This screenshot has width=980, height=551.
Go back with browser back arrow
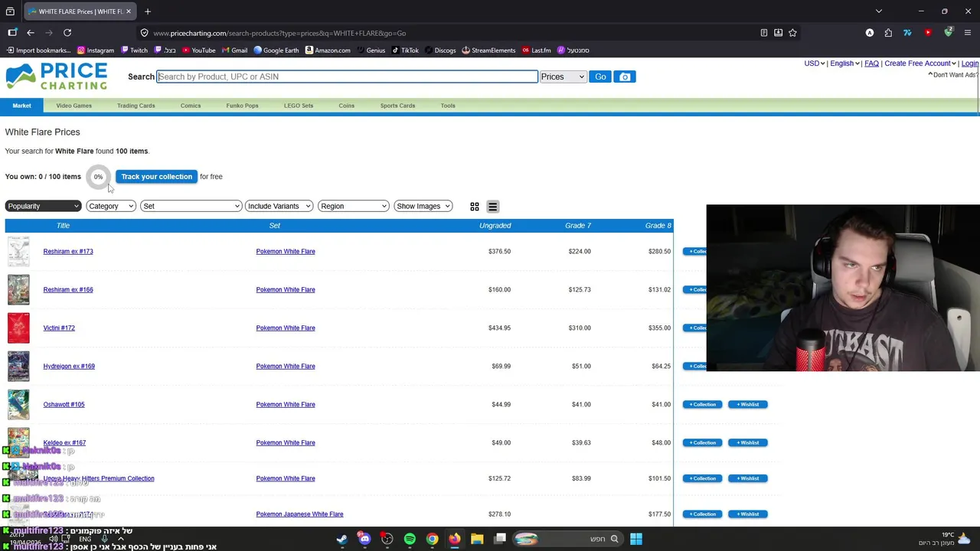point(31,33)
